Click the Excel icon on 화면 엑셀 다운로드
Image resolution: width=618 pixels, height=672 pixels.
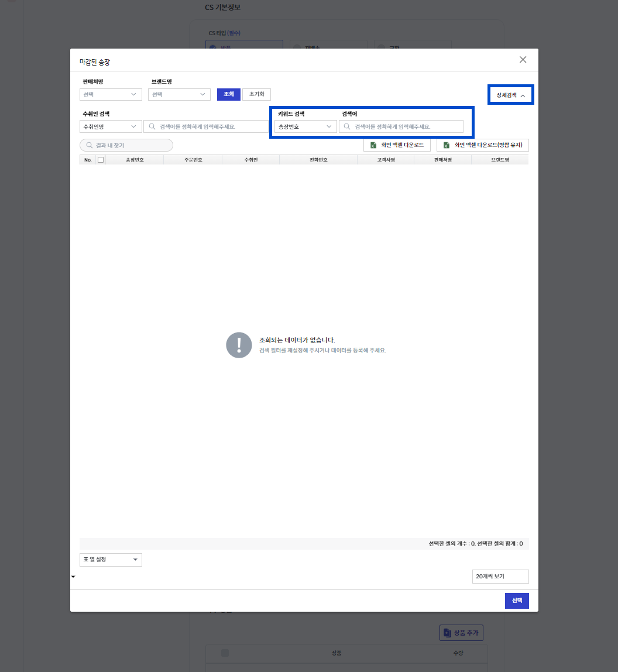(373, 145)
